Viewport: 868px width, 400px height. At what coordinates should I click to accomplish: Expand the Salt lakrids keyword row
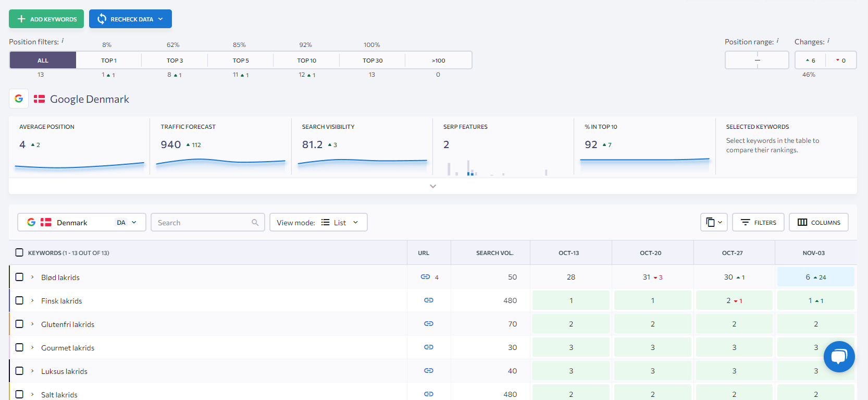[32, 394]
